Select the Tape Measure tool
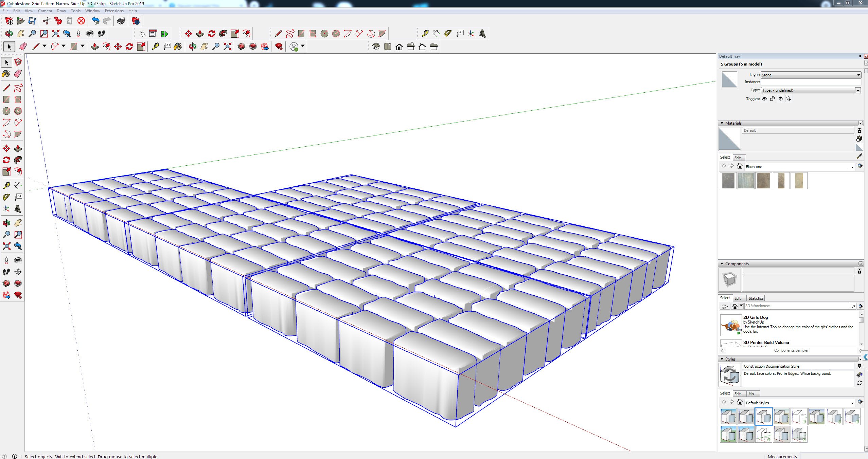Image resolution: width=868 pixels, height=459 pixels. (155, 47)
